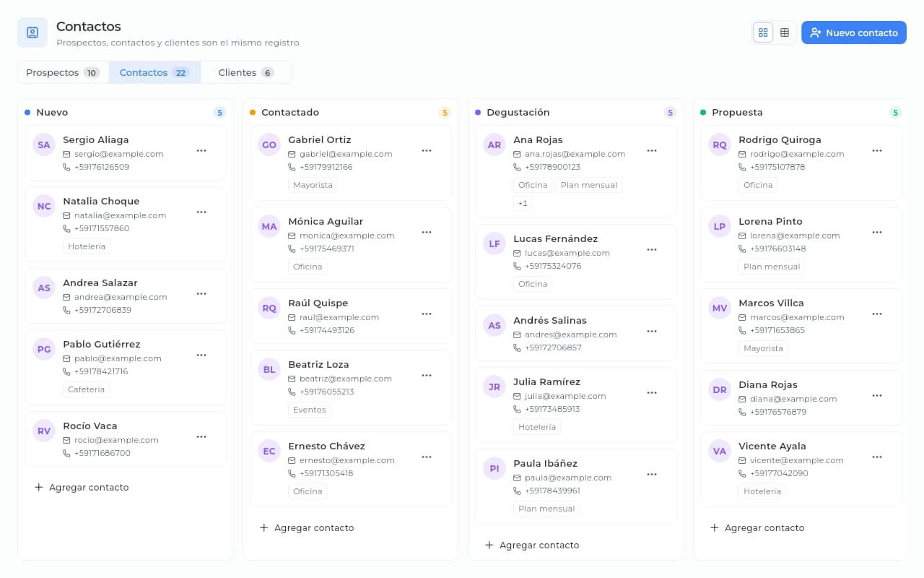
Task: Click the Eventos tag on Beatriz Loza
Action: point(309,410)
